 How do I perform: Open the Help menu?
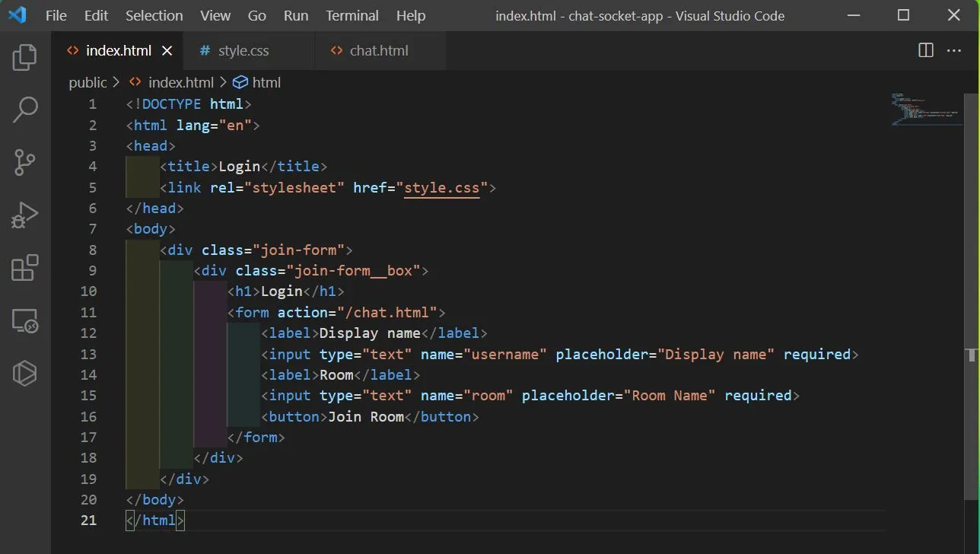411,15
